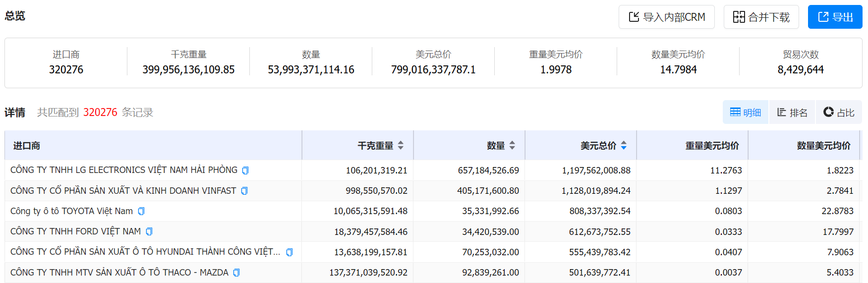
Task: Click the 导入内部CRM button
Action: point(666,17)
